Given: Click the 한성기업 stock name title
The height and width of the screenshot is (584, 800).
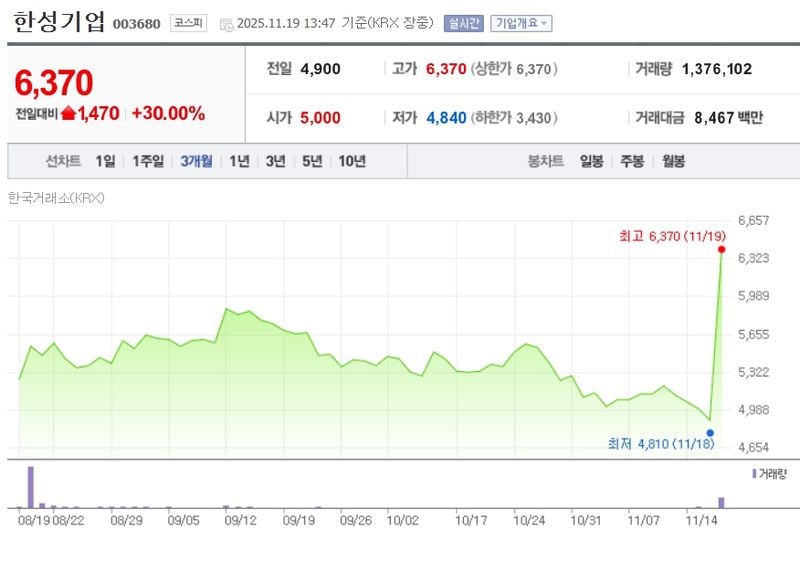Looking at the screenshot, I should 59,23.
